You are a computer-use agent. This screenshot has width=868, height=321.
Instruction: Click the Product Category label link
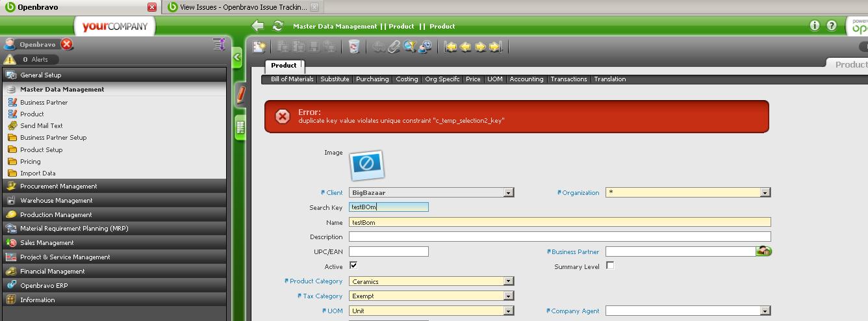pos(316,281)
